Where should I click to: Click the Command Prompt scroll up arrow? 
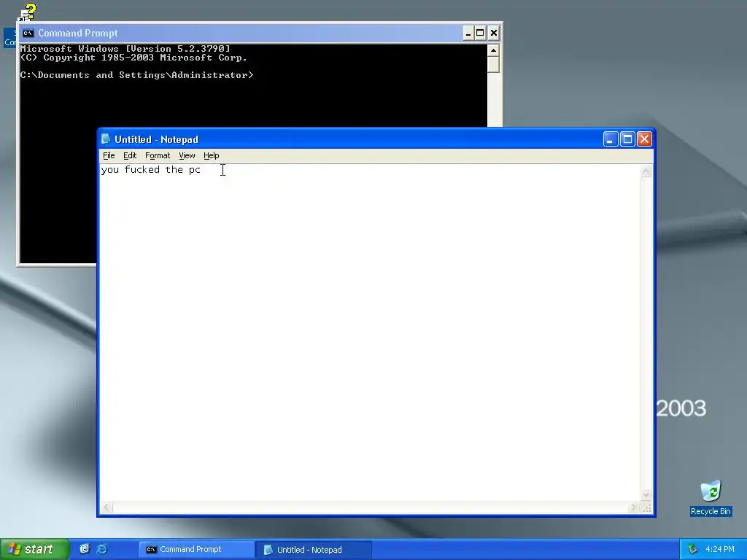pyautogui.click(x=494, y=50)
